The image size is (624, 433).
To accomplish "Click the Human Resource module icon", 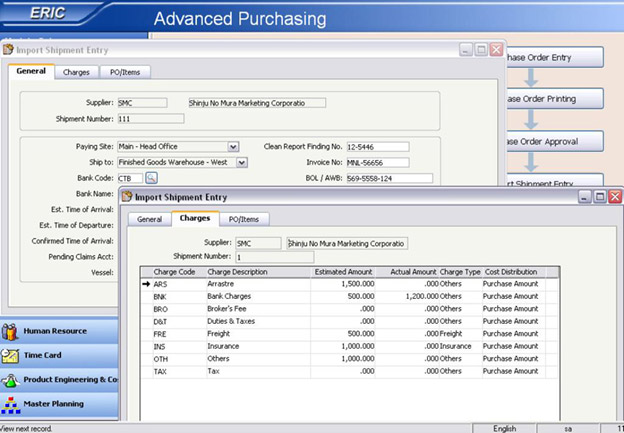I will click(x=11, y=333).
